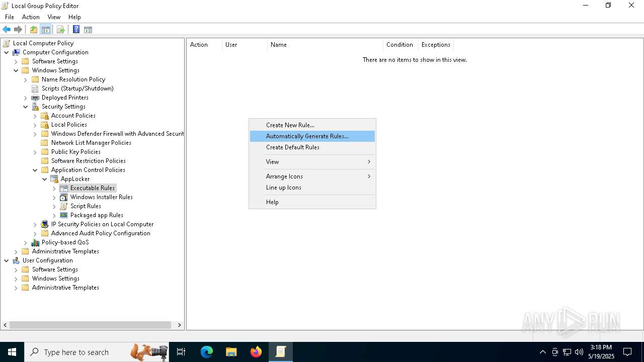Open the Help menu in the menu bar
Image resolution: width=644 pixels, height=362 pixels.
(x=74, y=17)
